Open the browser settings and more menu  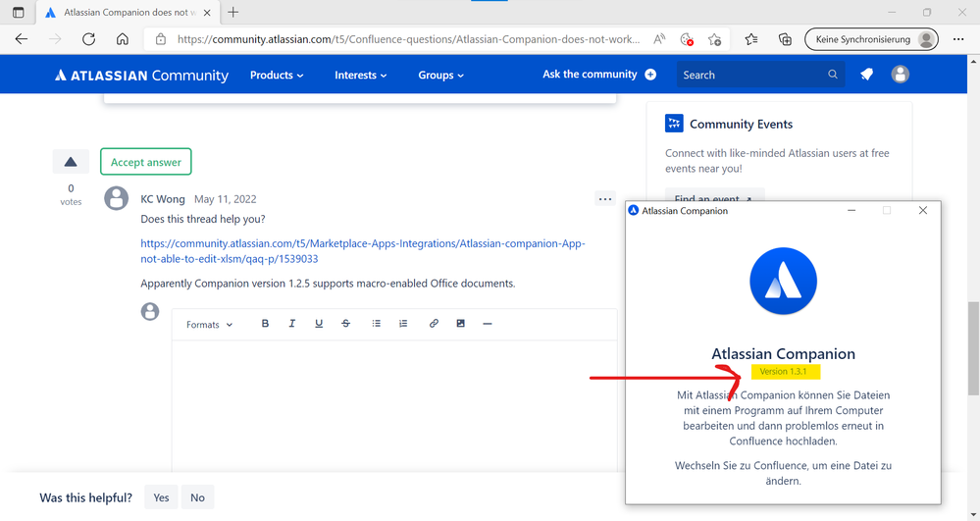click(958, 39)
